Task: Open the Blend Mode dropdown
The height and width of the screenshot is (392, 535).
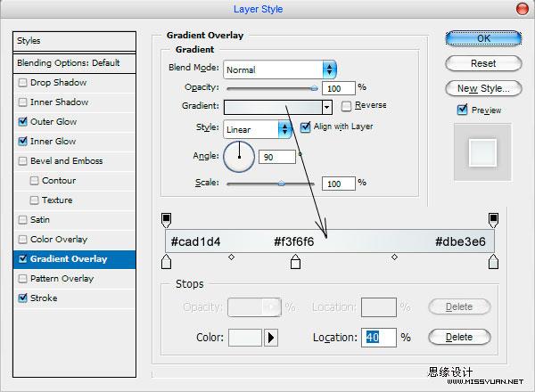Action: point(280,69)
